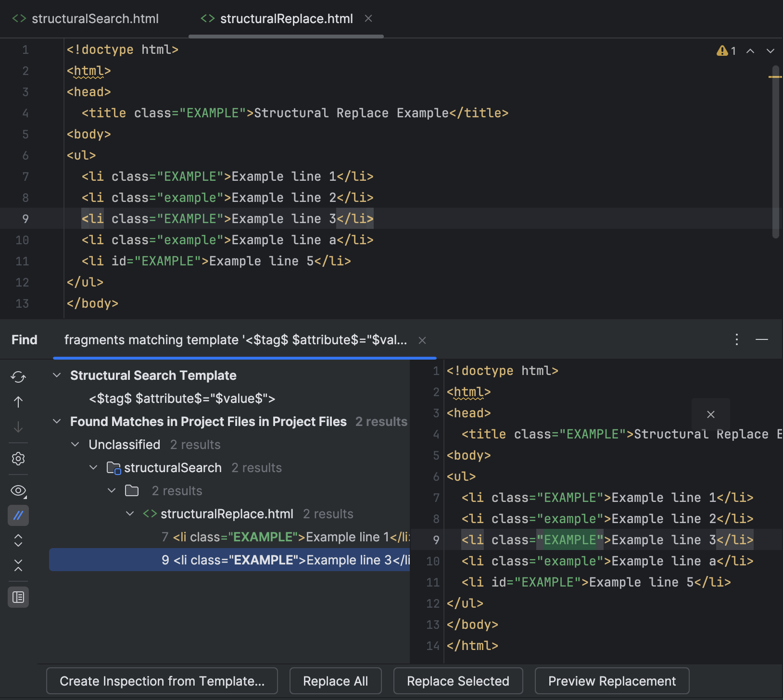Close the structuralReplace.html tab
783x700 pixels.
[x=368, y=19]
